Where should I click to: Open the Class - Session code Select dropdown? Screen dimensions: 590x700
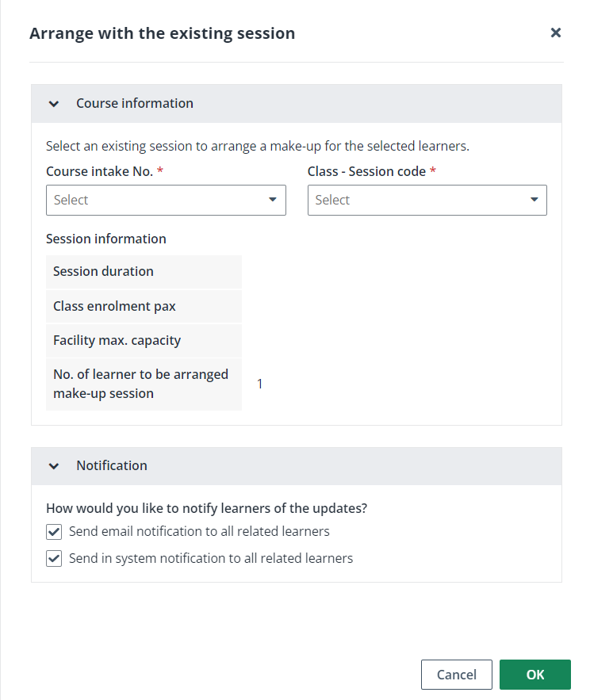point(427,200)
